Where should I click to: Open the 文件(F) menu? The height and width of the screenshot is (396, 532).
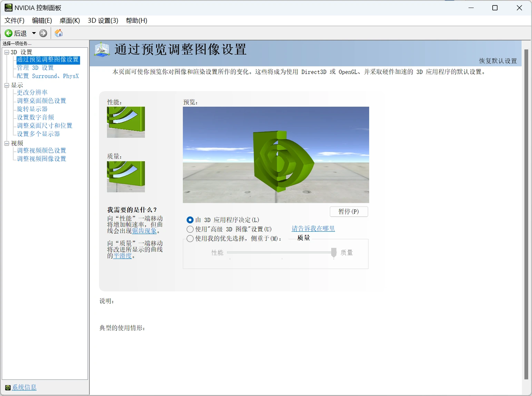pos(14,21)
